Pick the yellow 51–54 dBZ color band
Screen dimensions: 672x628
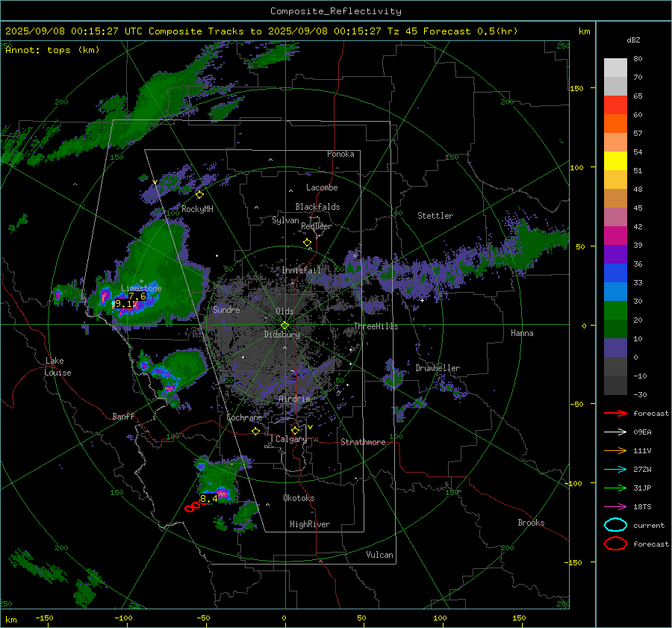[615, 161]
